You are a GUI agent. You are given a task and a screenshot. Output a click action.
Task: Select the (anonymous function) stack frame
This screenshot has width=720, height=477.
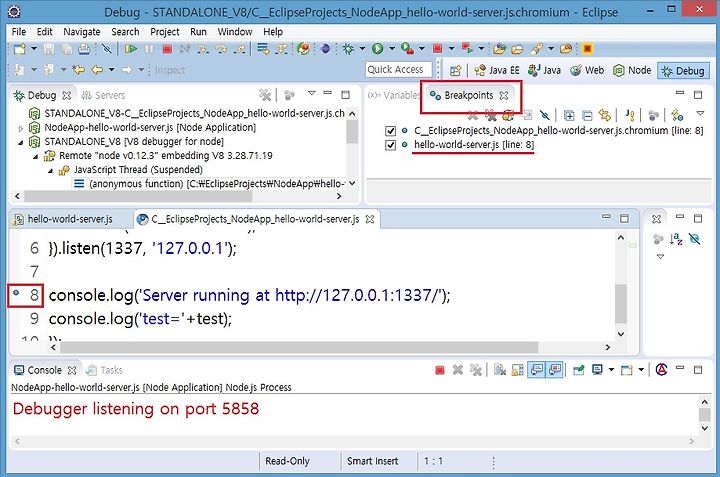click(210, 184)
